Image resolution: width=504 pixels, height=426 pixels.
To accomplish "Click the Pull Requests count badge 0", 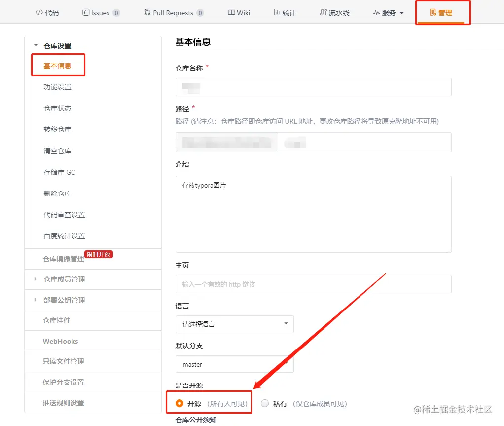I will pyautogui.click(x=200, y=13).
